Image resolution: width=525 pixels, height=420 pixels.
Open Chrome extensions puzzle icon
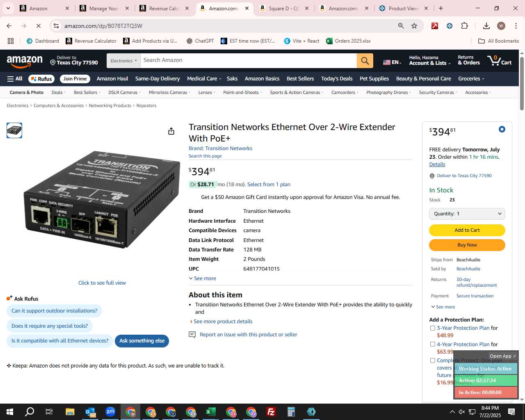pos(464,26)
